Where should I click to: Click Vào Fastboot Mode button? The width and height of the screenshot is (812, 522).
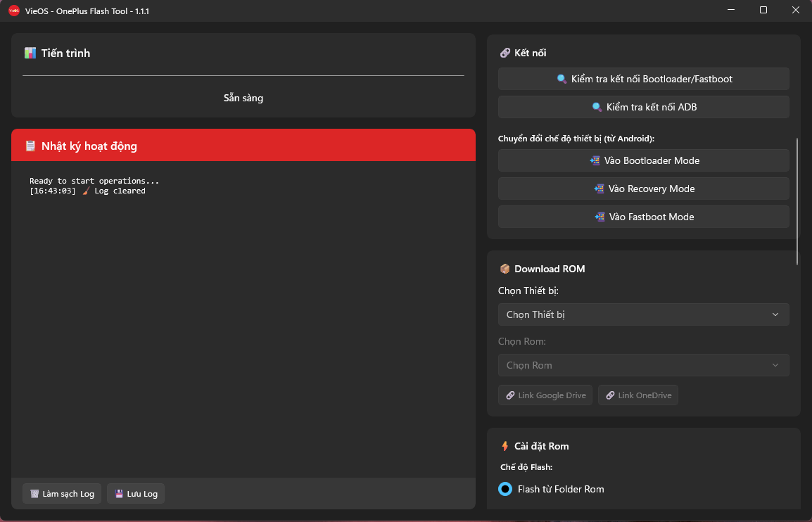[x=644, y=217]
